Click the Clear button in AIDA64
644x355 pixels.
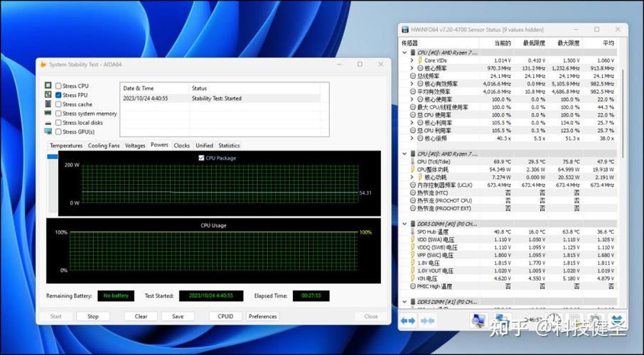[141, 317]
